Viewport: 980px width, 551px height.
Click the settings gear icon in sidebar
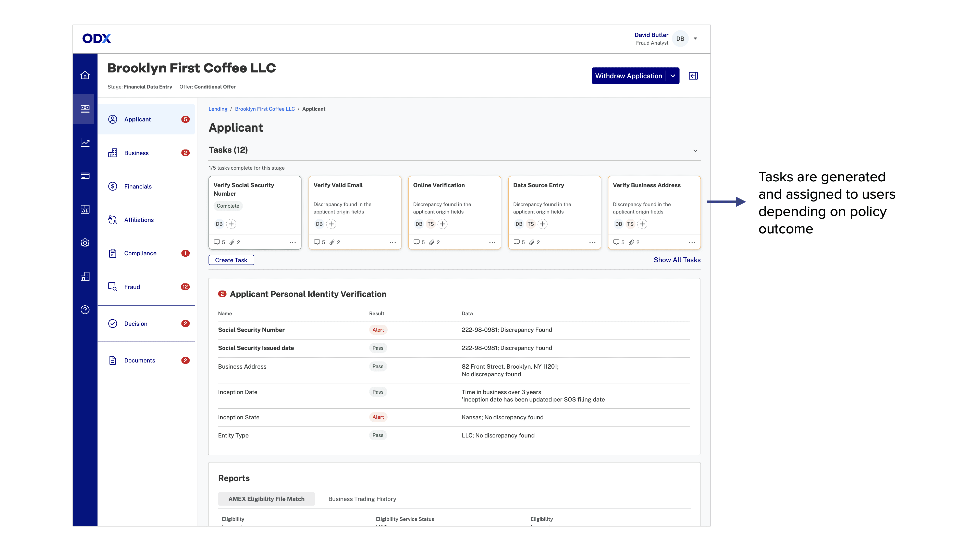coord(85,243)
